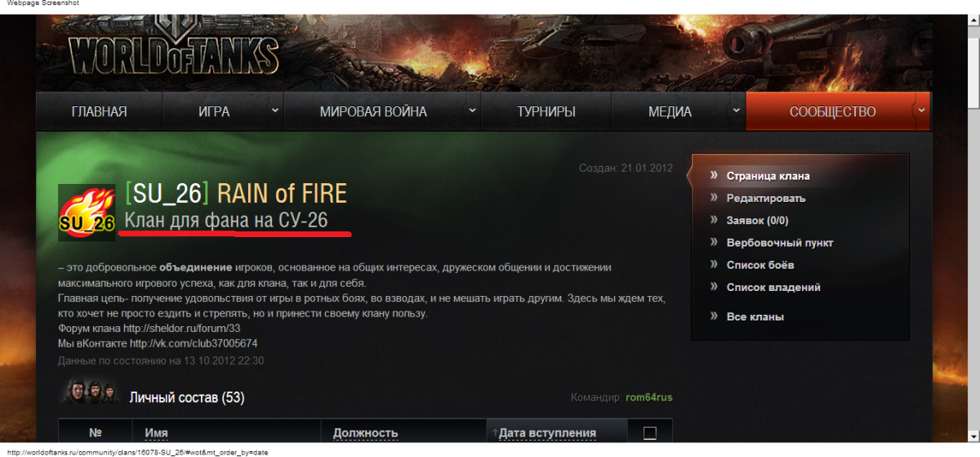The height and width of the screenshot is (457, 980).
Task: Click the chevron bullet beside Все кланы
Action: click(714, 316)
